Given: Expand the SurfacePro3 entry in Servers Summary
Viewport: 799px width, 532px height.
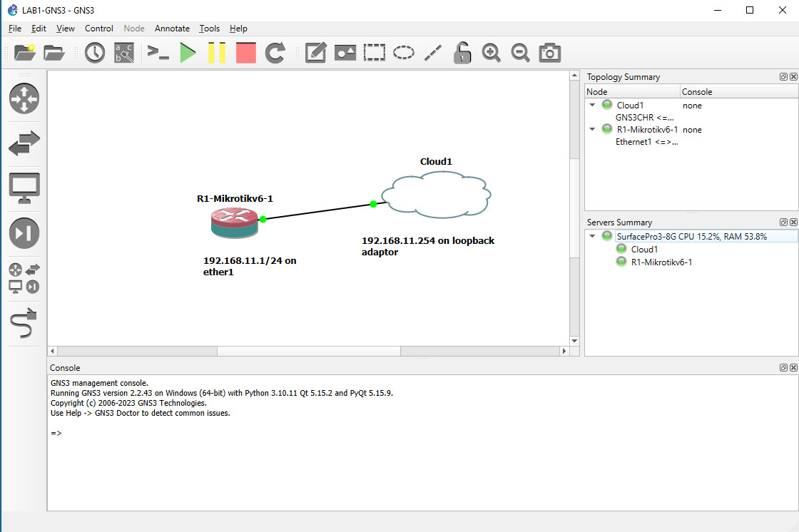Looking at the screenshot, I should pyautogui.click(x=593, y=235).
